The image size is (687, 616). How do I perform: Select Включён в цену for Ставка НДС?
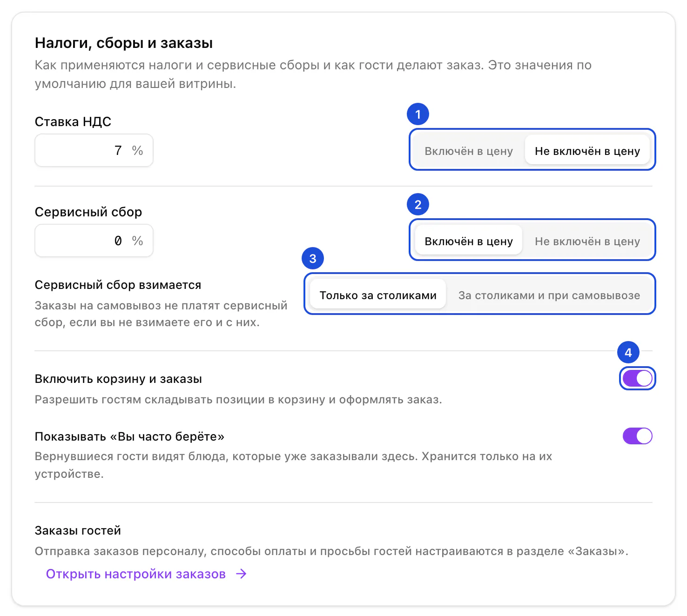coord(469,151)
